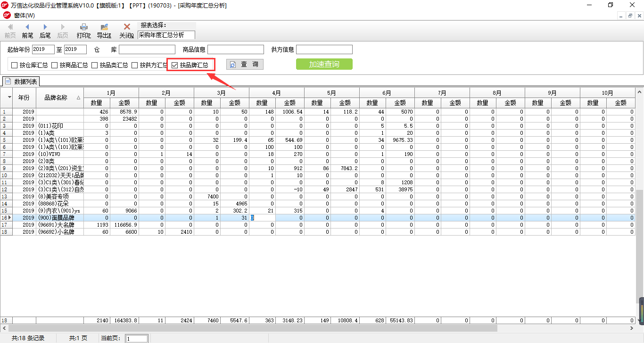Click the 供方信息 input field
The width and height of the screenshot is (644, 343).
click(324, 49)
